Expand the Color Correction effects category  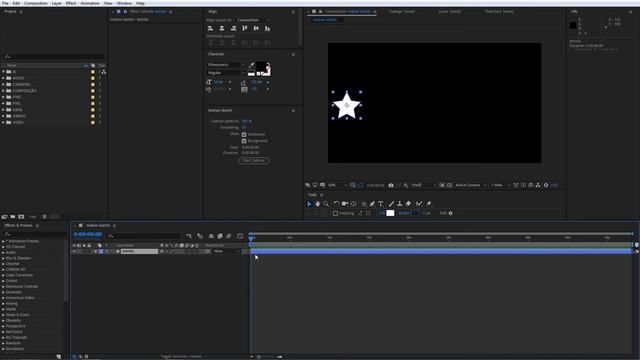[x=3, y=275]
